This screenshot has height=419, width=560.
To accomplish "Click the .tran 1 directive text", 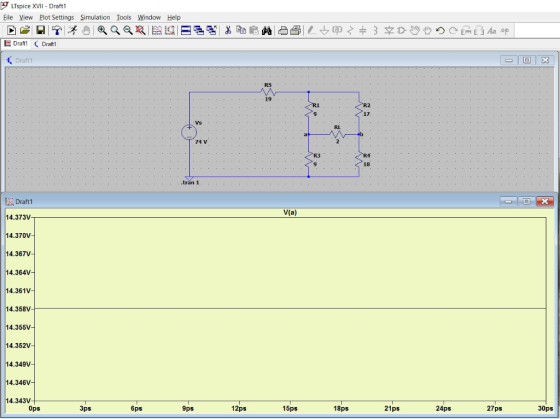I will 190,183.
